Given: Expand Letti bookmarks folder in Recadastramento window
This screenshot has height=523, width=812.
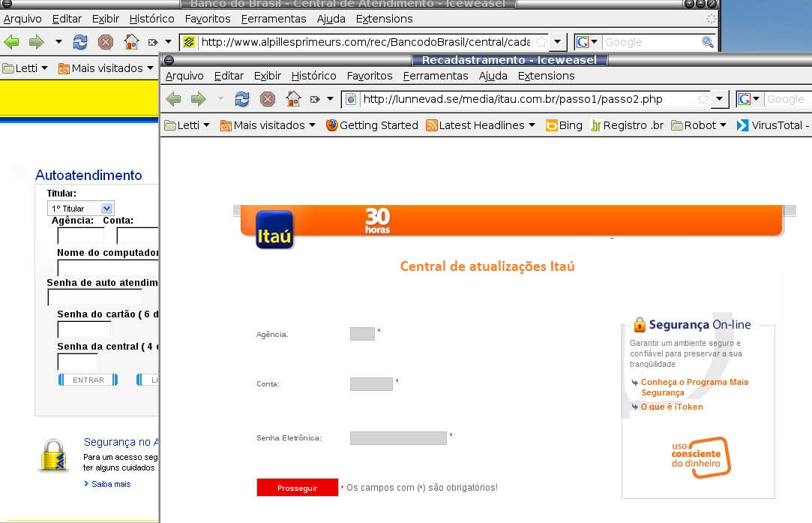Looking at the screenshot, I should 187,125.
